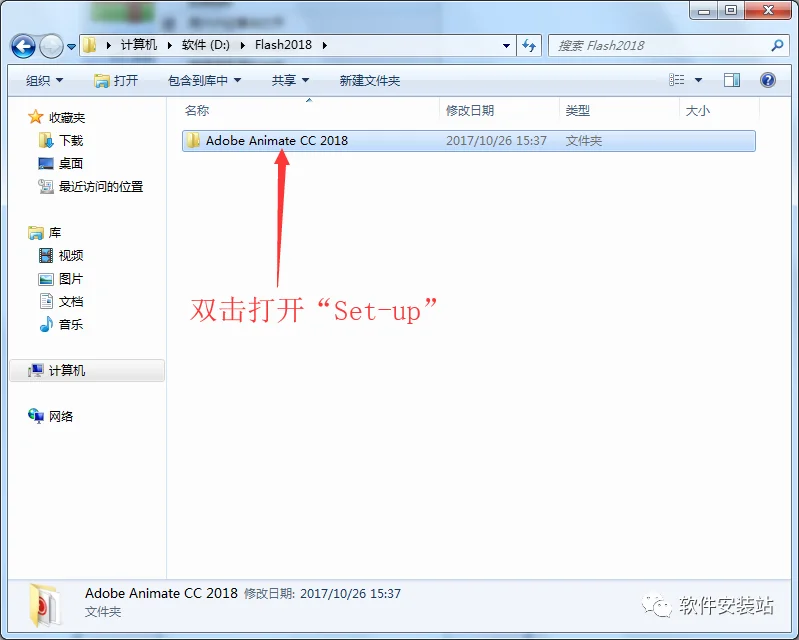The height and width of the screenshot is (640, 799).
Task: Open 文档 library
Action: click(x=71, y=302)
